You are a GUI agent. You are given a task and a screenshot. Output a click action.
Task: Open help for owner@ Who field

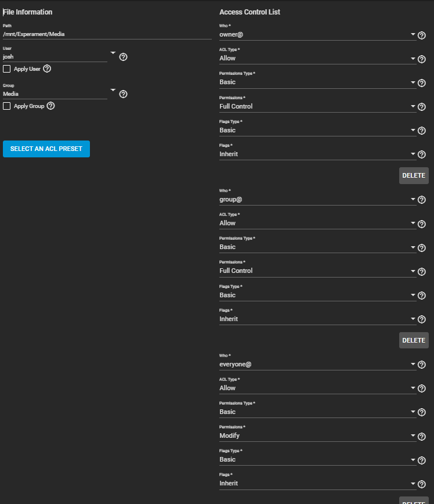(x=422, y=35)
